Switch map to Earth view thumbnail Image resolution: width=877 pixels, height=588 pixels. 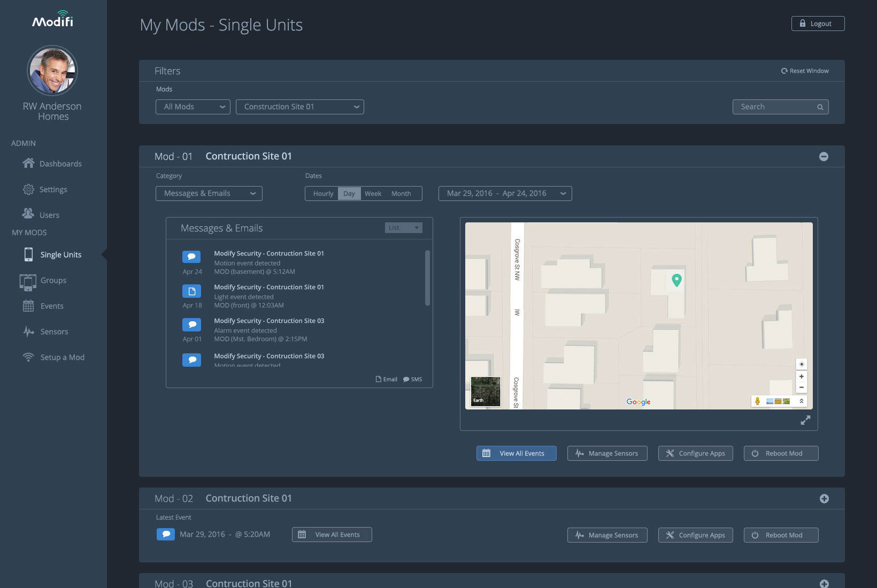(486, 391)
